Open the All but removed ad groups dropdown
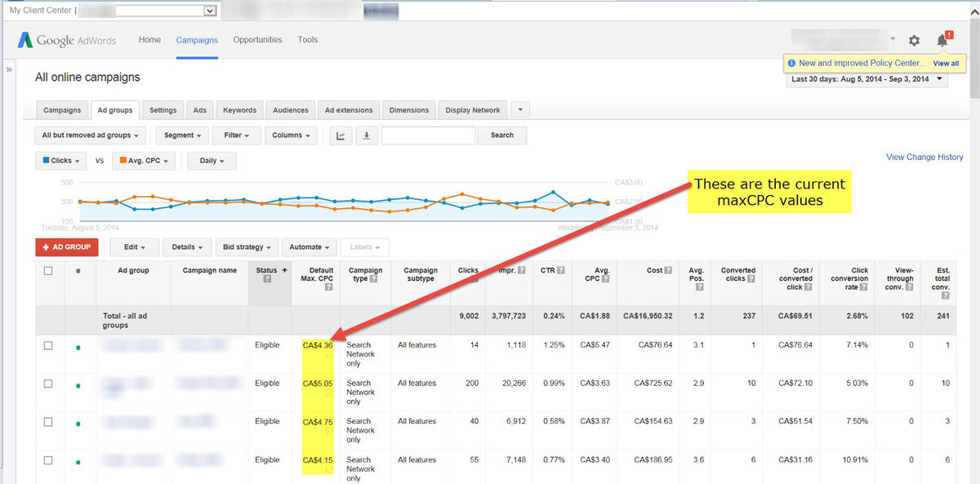This screenshot has height=484, width=980. tap(91, 135)
